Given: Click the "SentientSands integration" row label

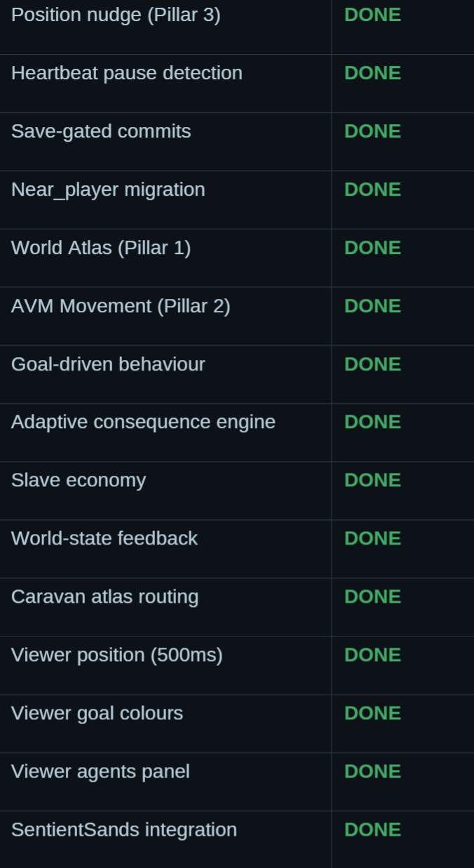Looking at the screenshot, I should [124, 829].
